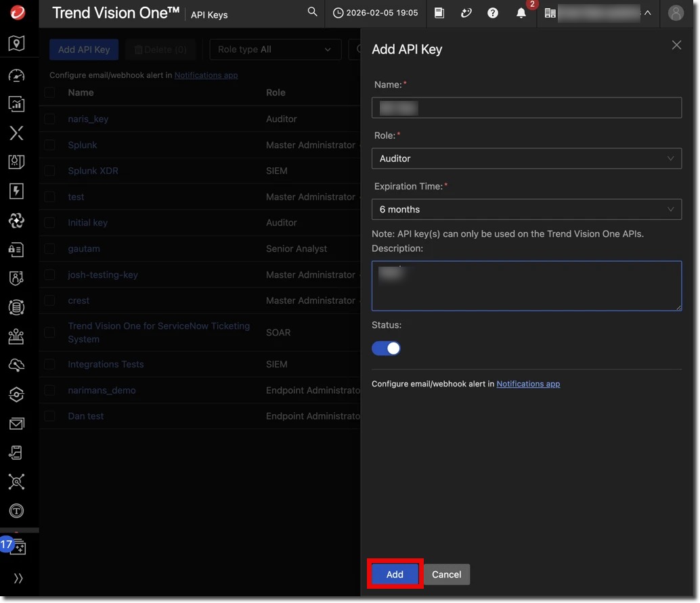Open the circled T sidebar icon

(16, 510)
